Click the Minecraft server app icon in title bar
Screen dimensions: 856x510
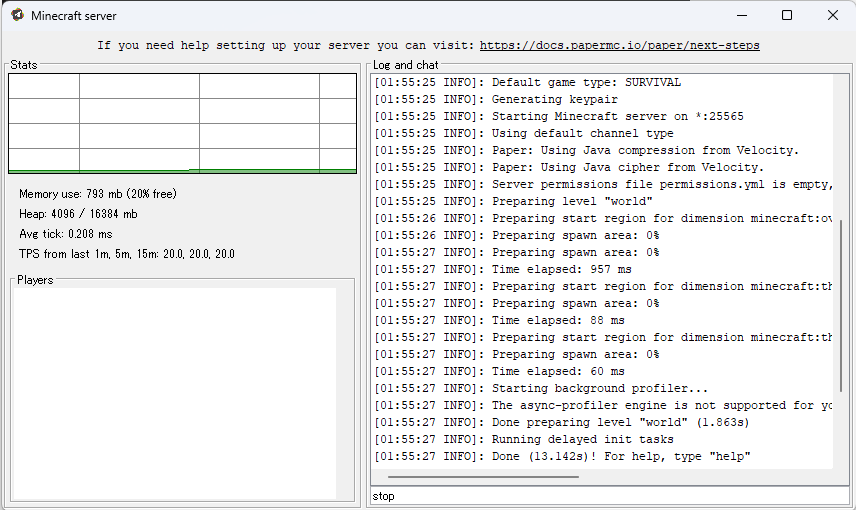coord(17,15)
